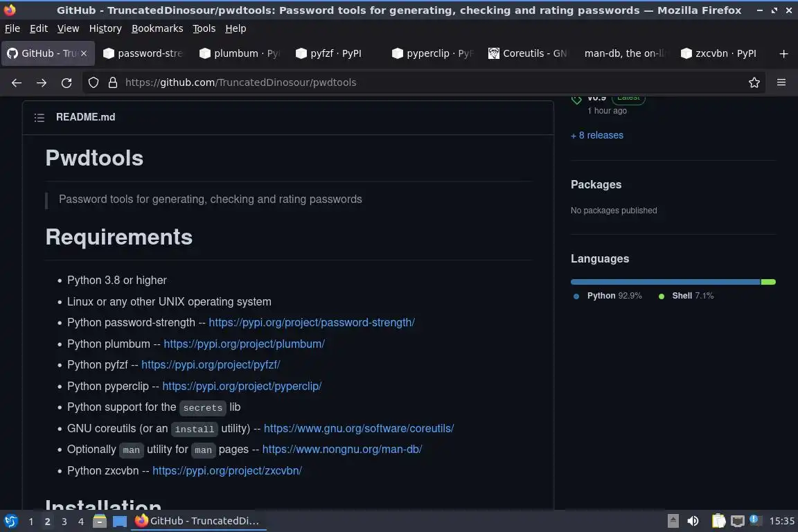This screenshot has height=532, width=798.
Task: Switch to the zxcvbn PyPI tab
Action: coord(722,53)
